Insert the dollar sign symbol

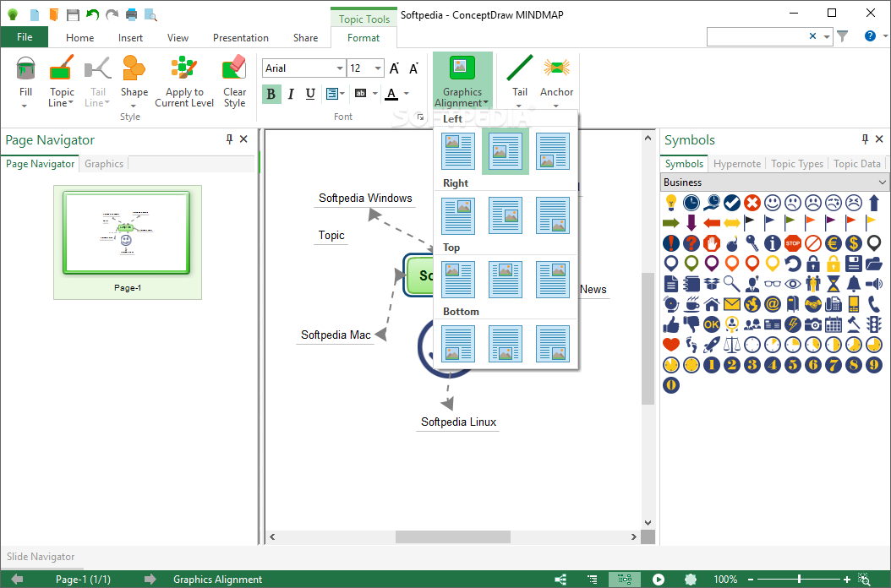pyautogui.click(x=854, y=243)
